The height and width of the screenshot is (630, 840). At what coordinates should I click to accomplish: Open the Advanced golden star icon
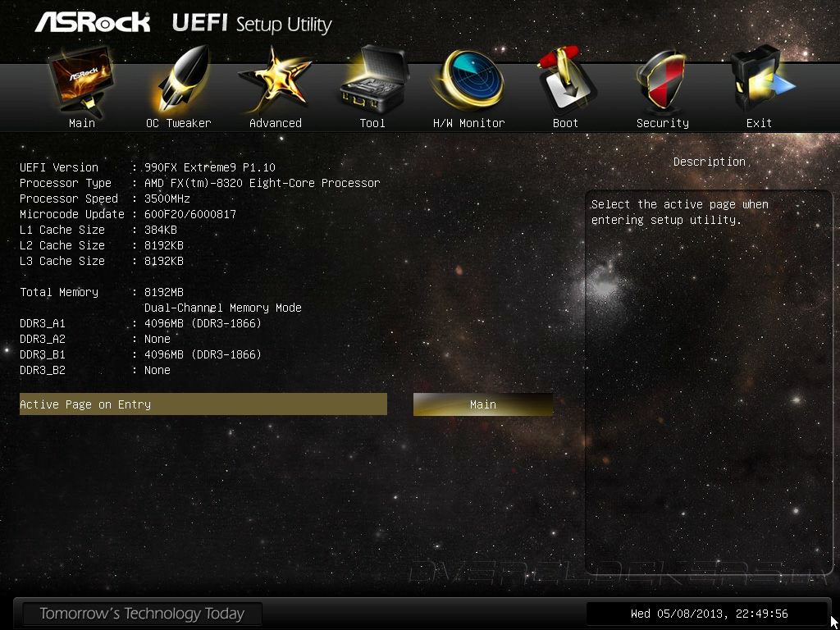(276, 80)
